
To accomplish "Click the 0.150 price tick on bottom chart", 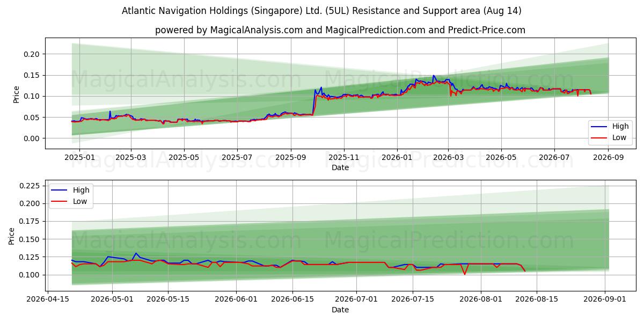I will coord(30,239).
